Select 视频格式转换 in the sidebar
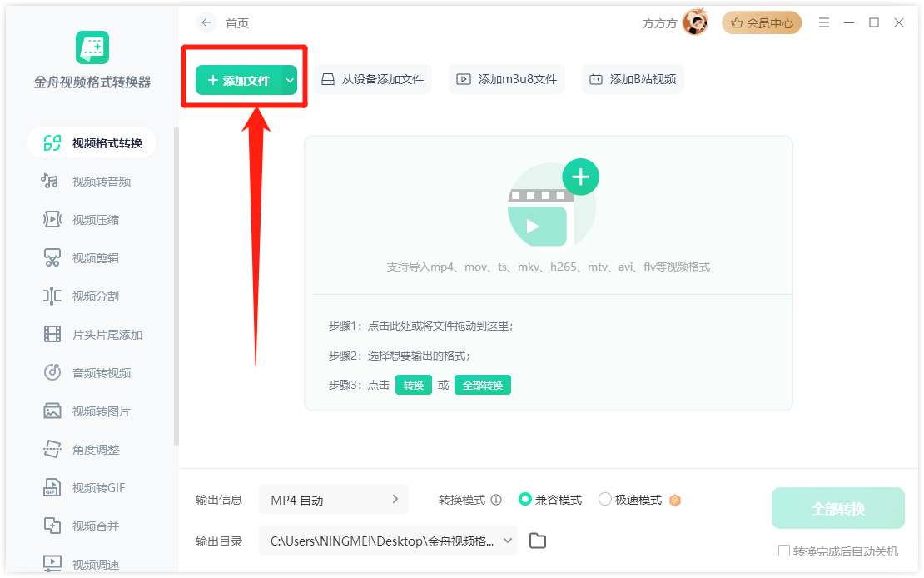The height and width of the screenshot is (578, 924). click(x=92, y=142)
